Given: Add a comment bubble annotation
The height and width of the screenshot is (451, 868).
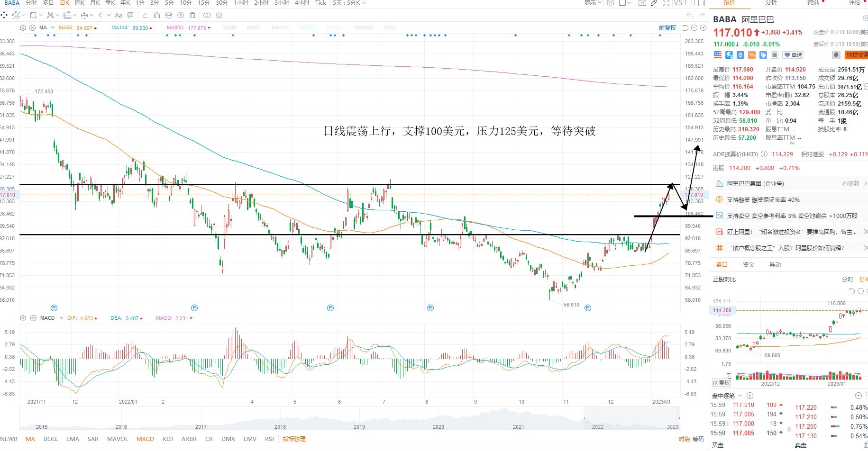Looking at the screenshot, I should [130, 15].
